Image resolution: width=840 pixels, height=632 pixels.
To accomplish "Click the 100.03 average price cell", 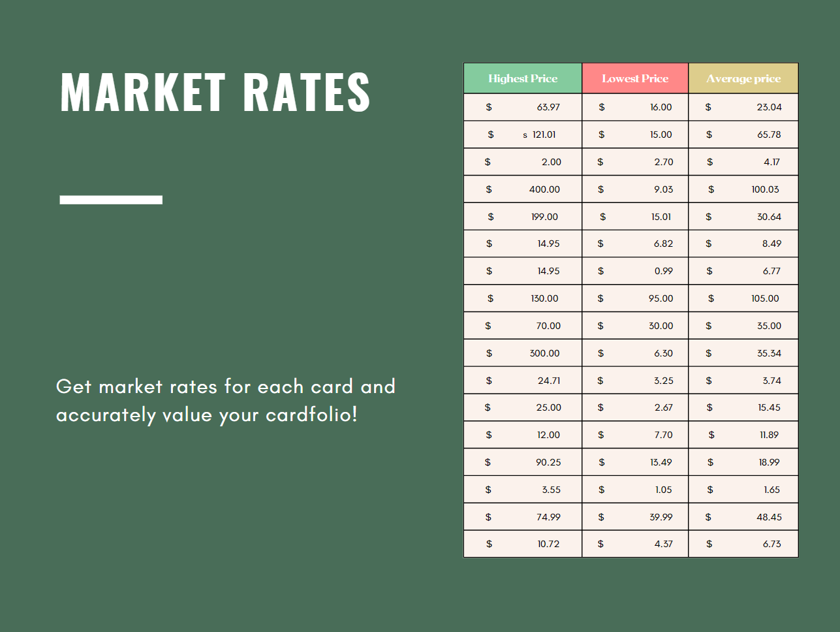I will pyautogui.click(x=743, y=189).
